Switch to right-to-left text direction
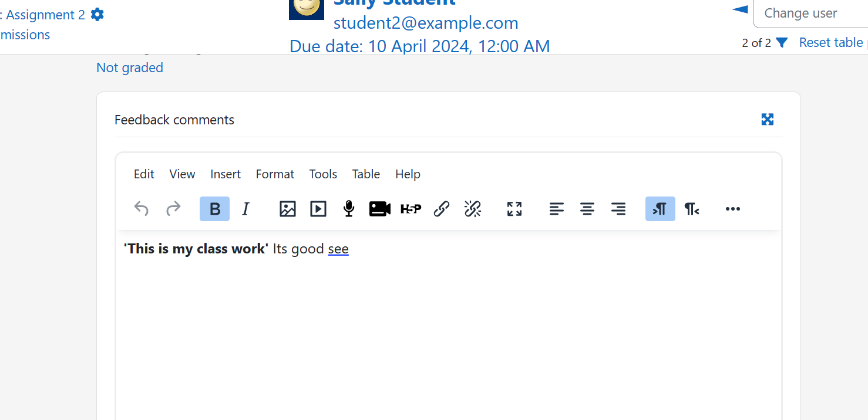The width and height of the screenshot is (868, 420). pyautogui.click(x=692, y=209)
